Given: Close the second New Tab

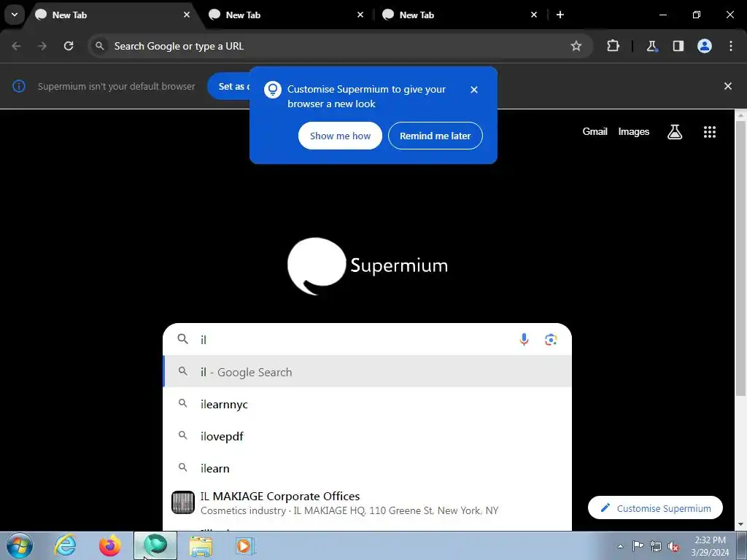Looking at the screenshot, I should [x=360, y=15].
